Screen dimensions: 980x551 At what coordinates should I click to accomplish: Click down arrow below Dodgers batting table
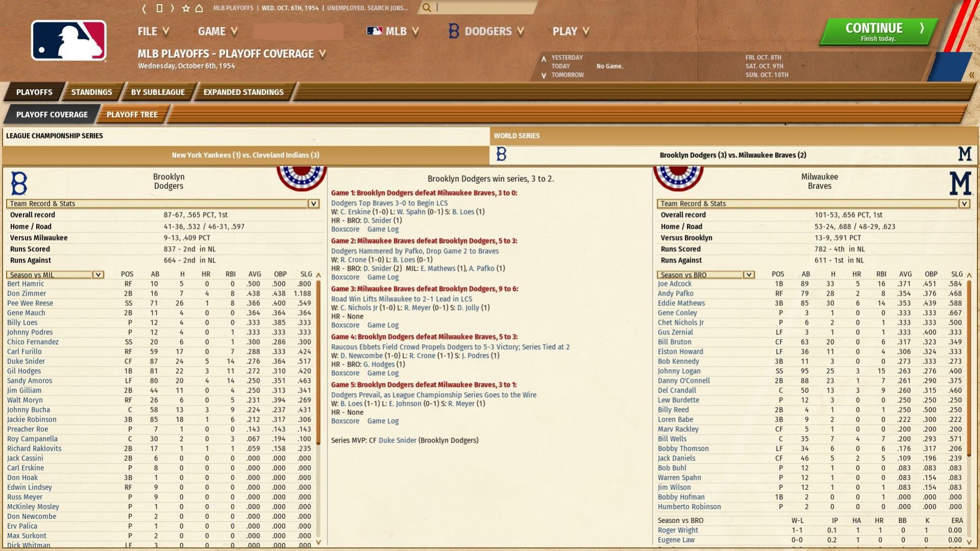click(x=319, y=542)
